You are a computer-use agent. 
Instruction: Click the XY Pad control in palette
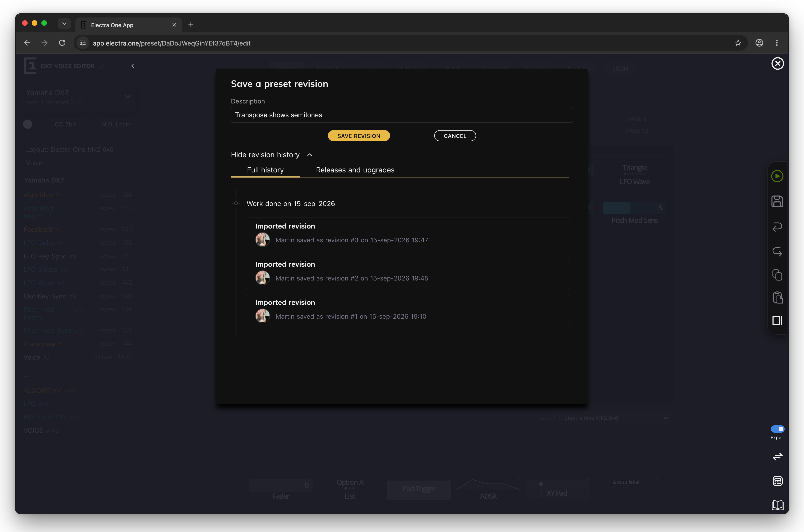(x=557, y=489)
